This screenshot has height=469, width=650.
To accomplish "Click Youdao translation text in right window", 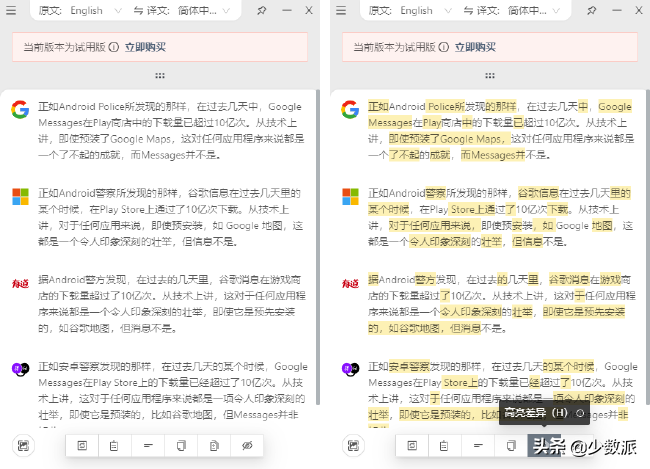I will pyautogui.click(x=502, y=304).
